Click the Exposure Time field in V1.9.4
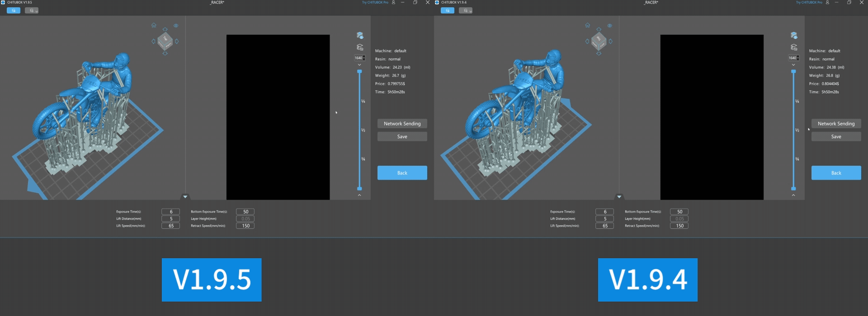The height and width of the screenshot is (316, 868). [x=605, y=212]
